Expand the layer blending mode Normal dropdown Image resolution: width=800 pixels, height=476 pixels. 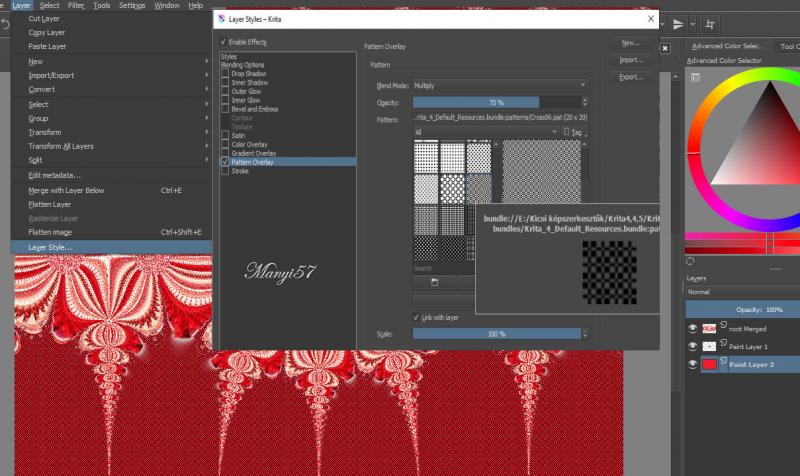point(742,293)
